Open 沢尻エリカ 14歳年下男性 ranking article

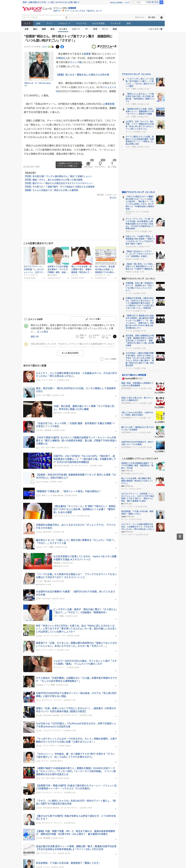pos(140,240)
